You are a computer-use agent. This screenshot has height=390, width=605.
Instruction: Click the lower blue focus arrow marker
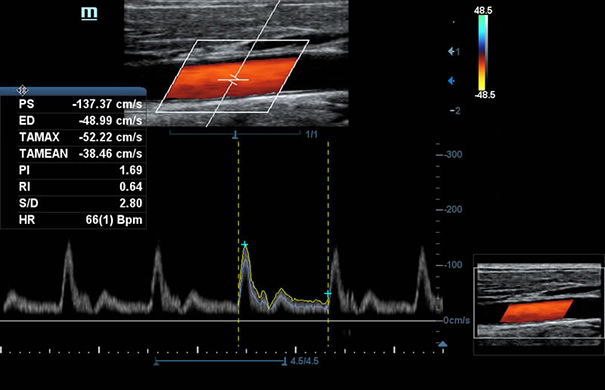pos(451,81)
